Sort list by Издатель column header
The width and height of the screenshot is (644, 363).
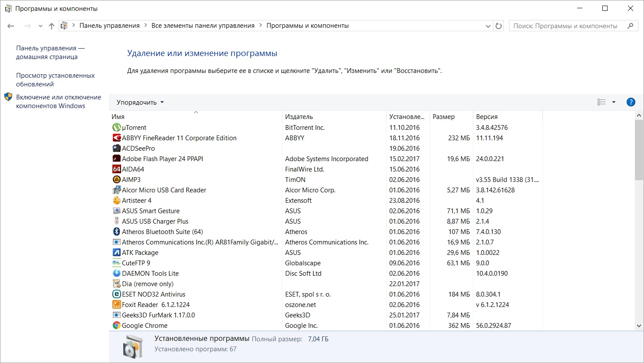click(299, 117)
